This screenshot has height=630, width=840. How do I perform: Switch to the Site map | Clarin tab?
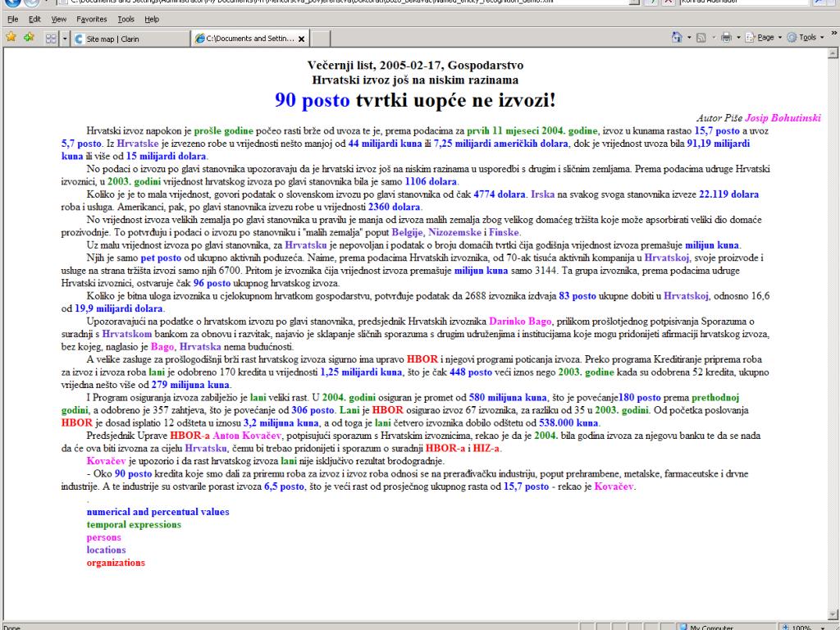pyautogui.click(x=130, y=39)
